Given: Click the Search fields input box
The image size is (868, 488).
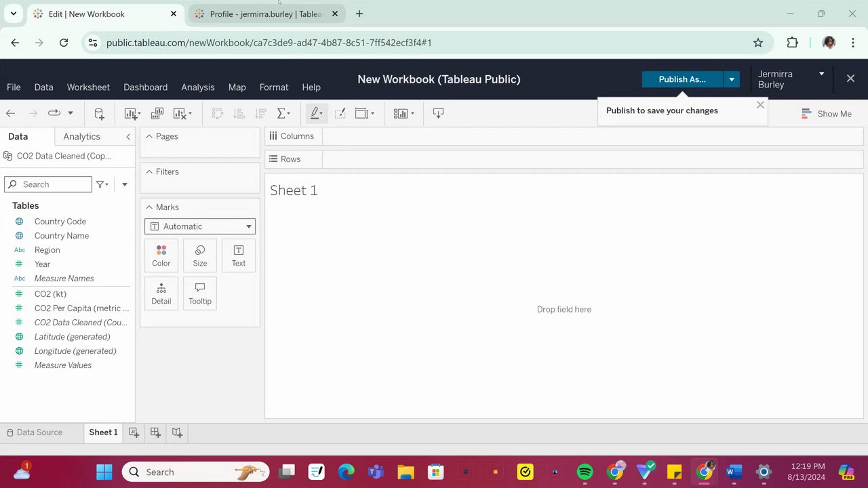Looking at the screenshot, I should [x=48, y=184].
